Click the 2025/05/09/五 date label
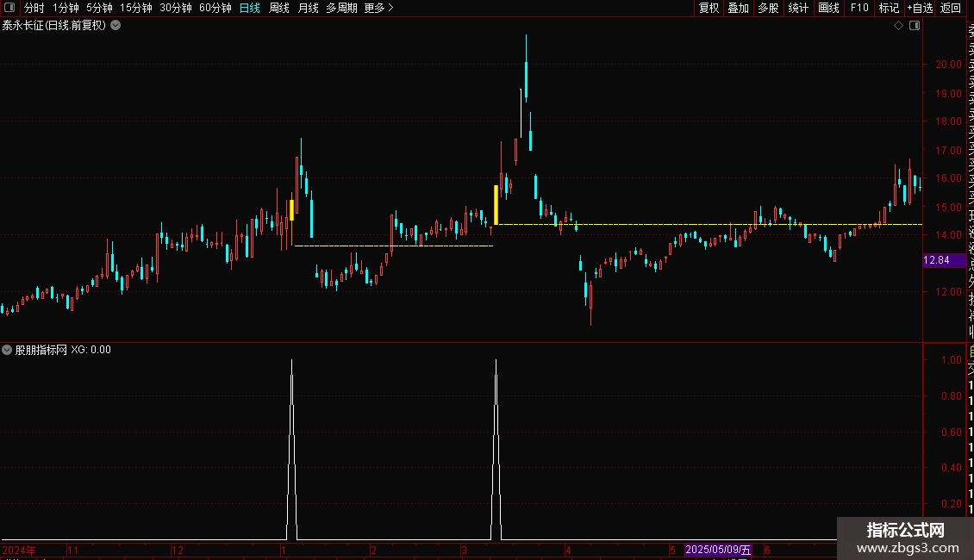Viewport: 974px width, 560px height. [x=718, y=550]
